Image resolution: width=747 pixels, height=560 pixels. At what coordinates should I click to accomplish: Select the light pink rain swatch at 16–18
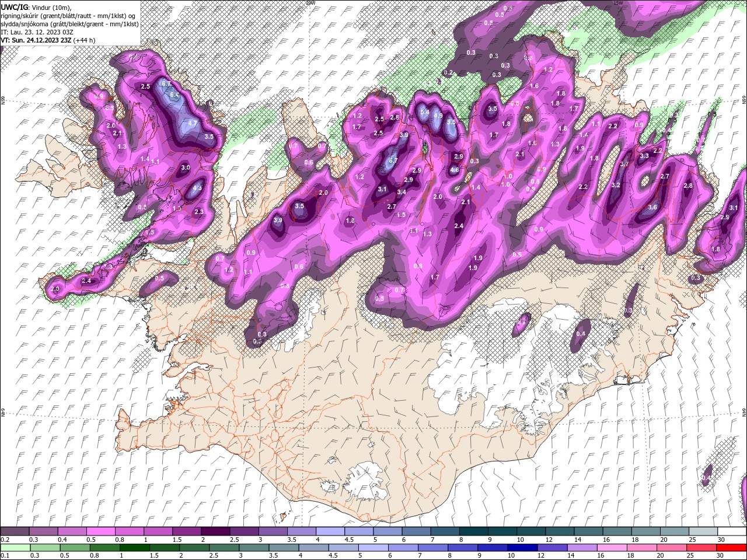(x=611, y=547)
